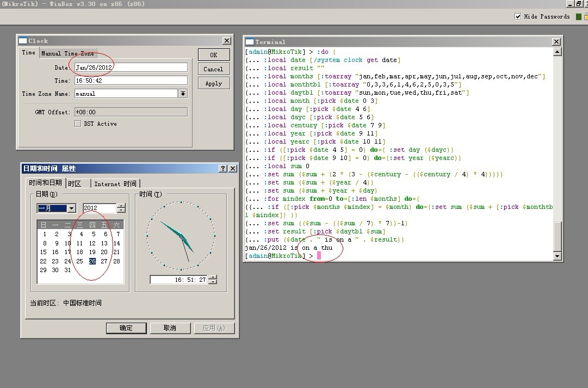Click the WinBox icon in the main title bar
Viewport: 588px width, 388px height.
pos(5,4)
